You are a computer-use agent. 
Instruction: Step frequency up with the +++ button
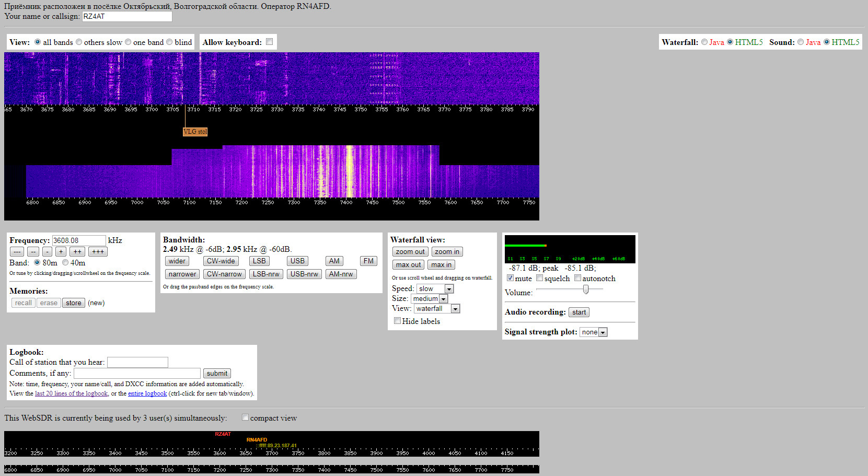[98, 252]
